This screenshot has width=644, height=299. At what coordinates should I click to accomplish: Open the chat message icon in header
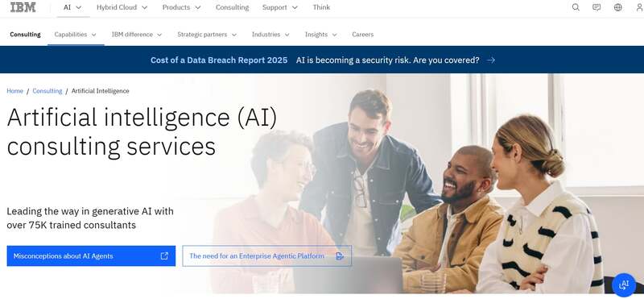(x=597, y=7)
